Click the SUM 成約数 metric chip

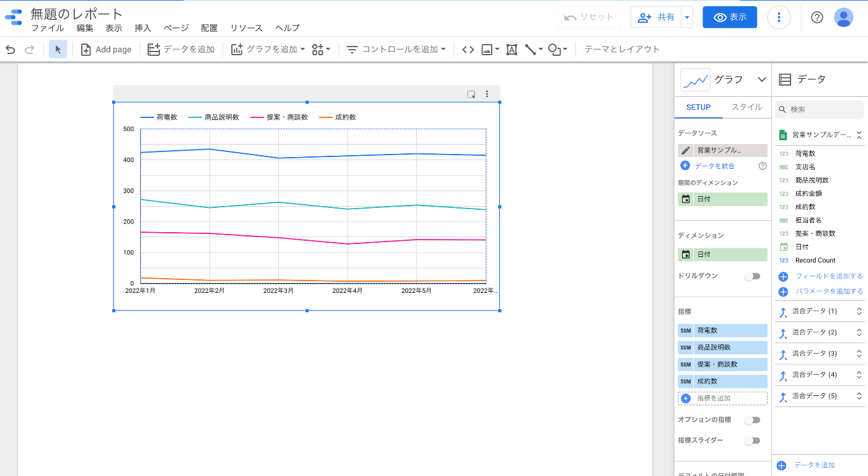click(x=722, y=382)
